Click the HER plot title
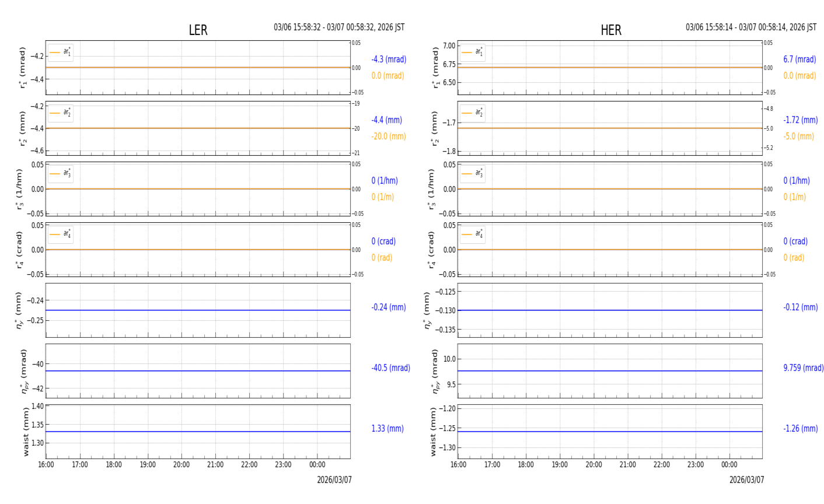The image size is (824, 504). click(611, 30)
